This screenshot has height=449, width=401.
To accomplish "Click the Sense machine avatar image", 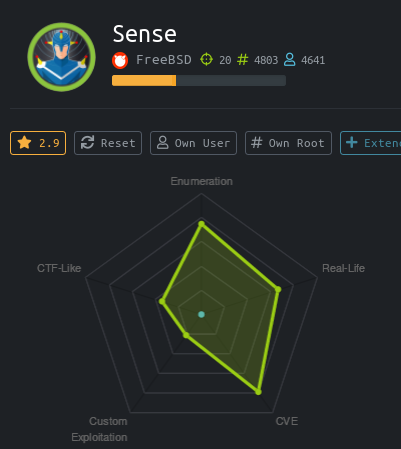I will [62, 57].
